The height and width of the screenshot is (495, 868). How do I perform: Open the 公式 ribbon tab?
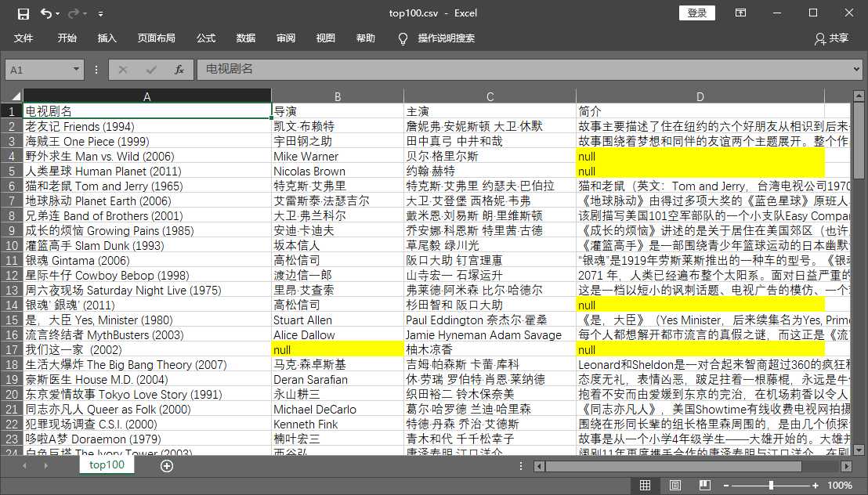(x=206, y=38)
